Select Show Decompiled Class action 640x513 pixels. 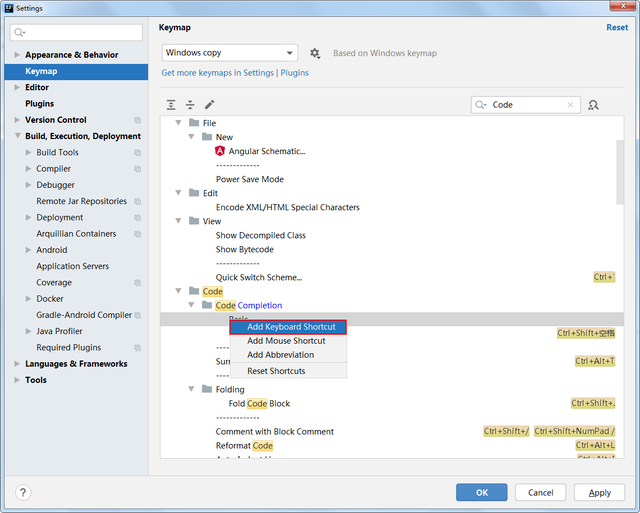[x=261, y=235]
